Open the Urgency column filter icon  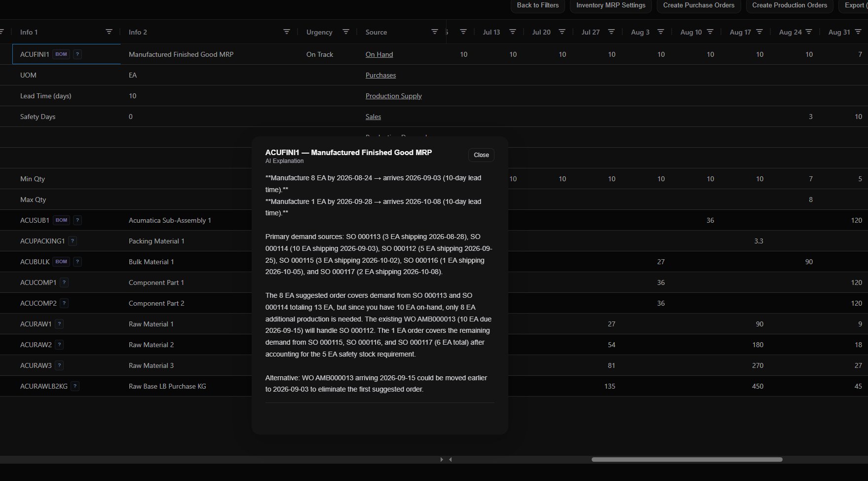point(346,32)
